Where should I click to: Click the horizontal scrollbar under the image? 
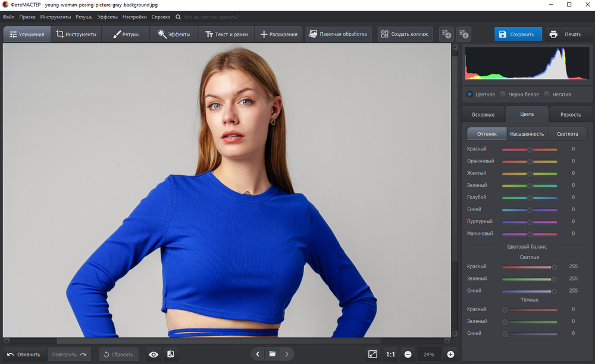click(218, 341)
